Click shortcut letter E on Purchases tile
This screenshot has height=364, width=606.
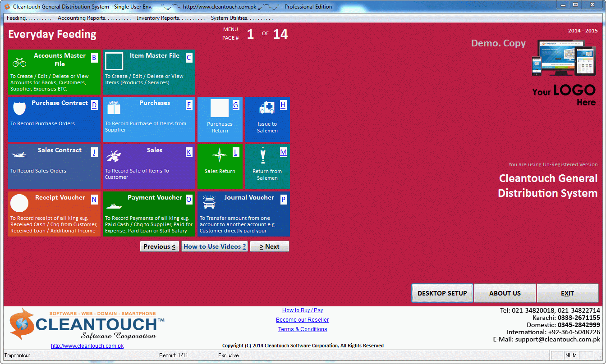(188, 105)
